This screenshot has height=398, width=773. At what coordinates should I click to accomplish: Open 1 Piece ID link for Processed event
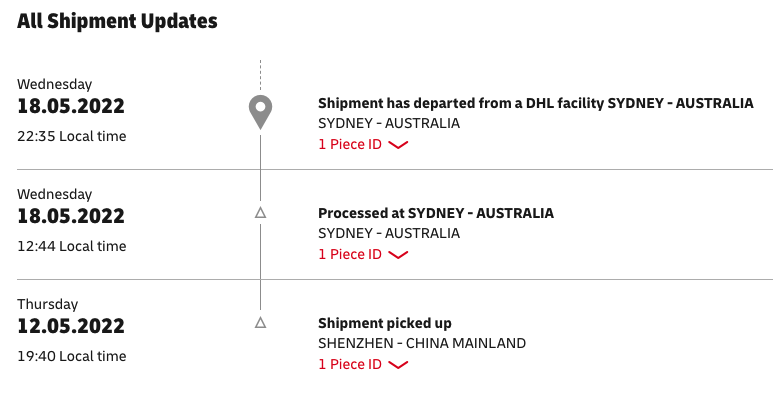pyautogui.click(x=350, y=254)
